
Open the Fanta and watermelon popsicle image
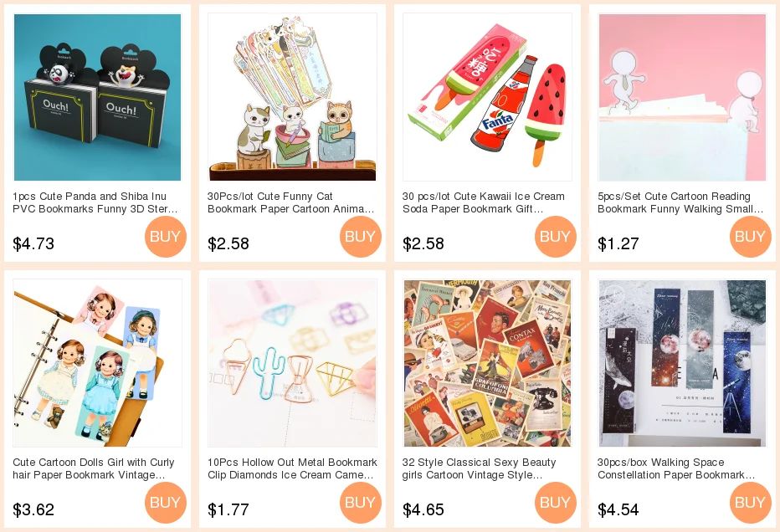point(487,97)
